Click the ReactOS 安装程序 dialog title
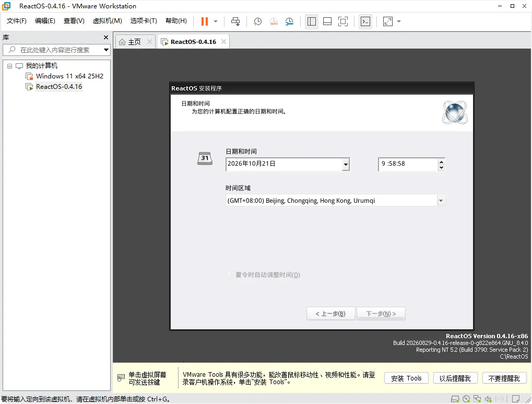532x404 pixels. click(x=196, y=88)
